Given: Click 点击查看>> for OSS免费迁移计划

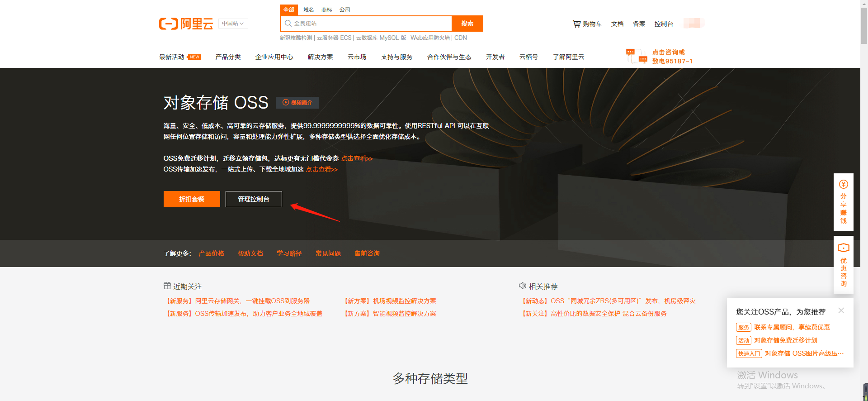Looking at the screenshot, I should point(357,158).
